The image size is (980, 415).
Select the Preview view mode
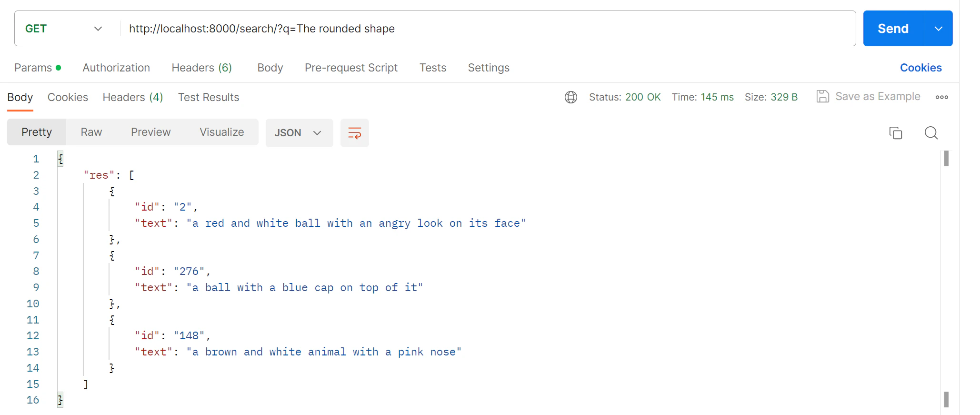[x=150, y=132]
